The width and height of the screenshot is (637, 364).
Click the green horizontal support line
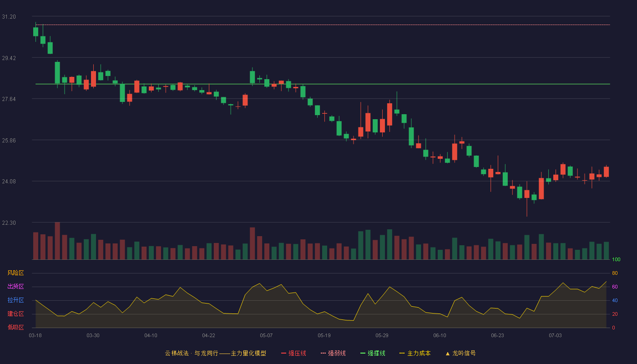tap(323, 84)
